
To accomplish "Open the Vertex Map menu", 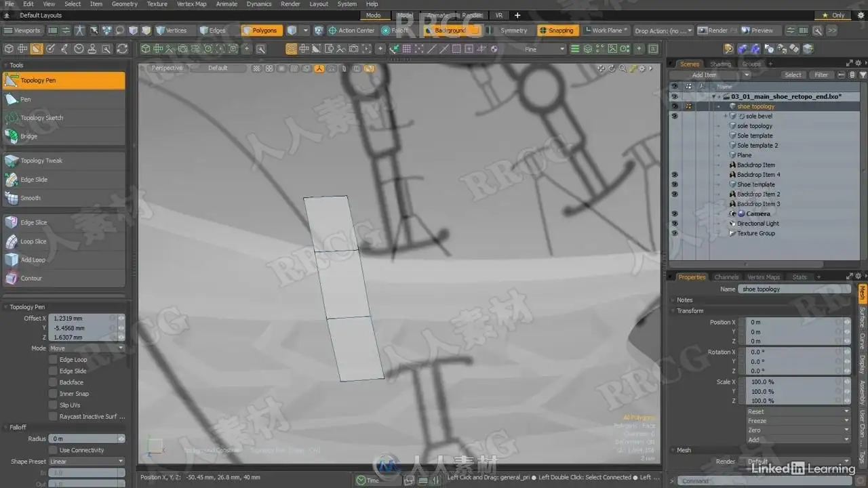I will tap(191, 4).
